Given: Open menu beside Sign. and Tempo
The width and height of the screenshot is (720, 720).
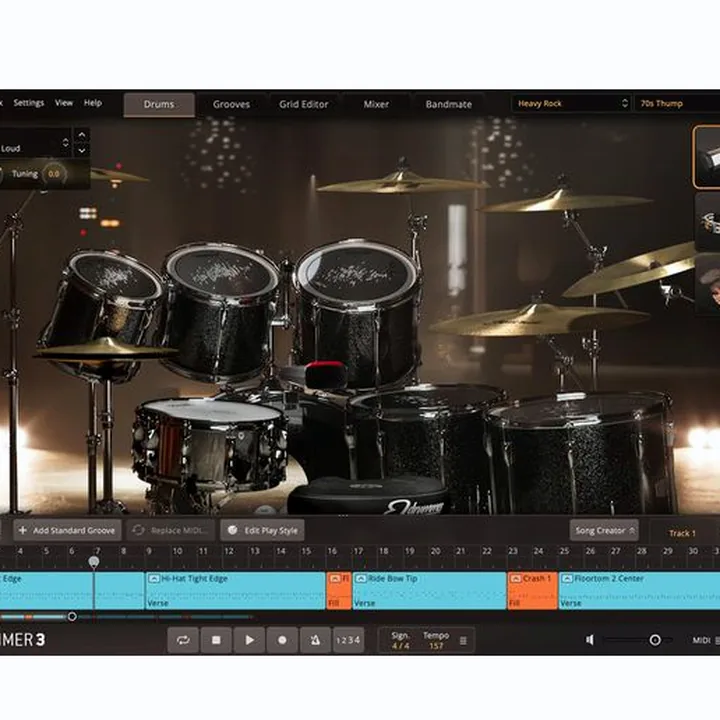Looking at the screenshot, I should tap(463, 640).
